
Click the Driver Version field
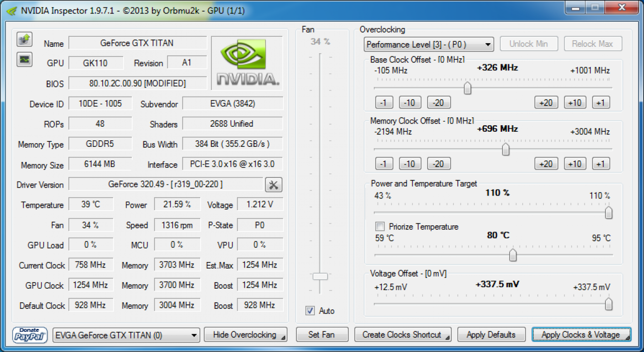point(166,184)
